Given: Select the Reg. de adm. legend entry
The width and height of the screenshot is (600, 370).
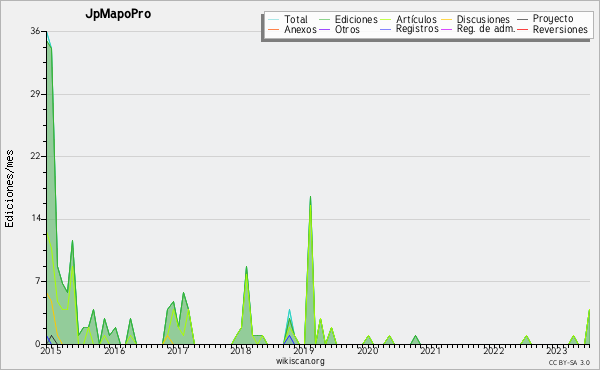Looking at the screenshot, I should pos(478,29).
